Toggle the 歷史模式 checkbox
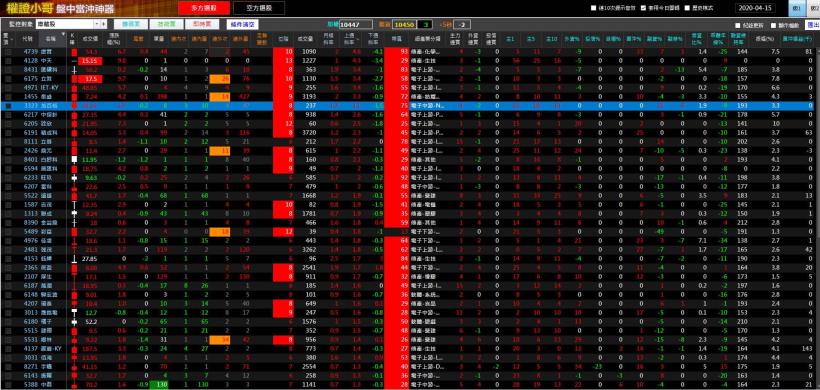The image size is (820, 390). tap(688, 8)
